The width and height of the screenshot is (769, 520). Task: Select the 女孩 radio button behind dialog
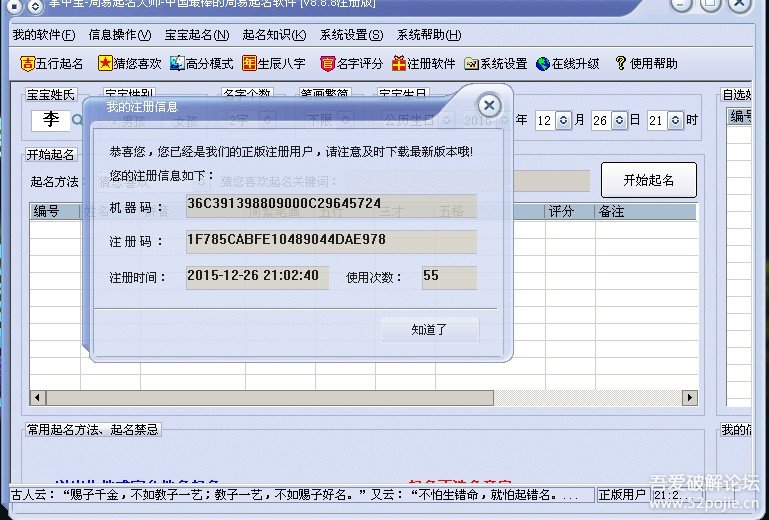click(x=179, y=121)
